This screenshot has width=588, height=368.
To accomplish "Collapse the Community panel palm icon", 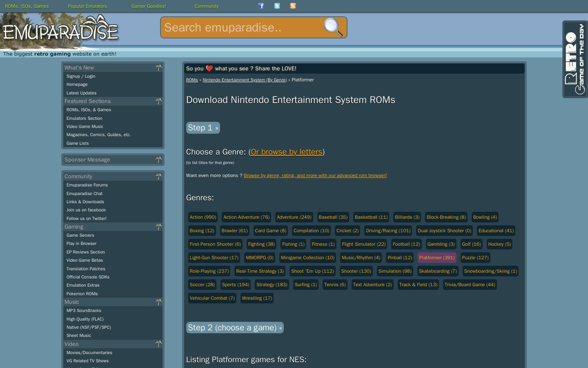I will click(x=159, y=176).
